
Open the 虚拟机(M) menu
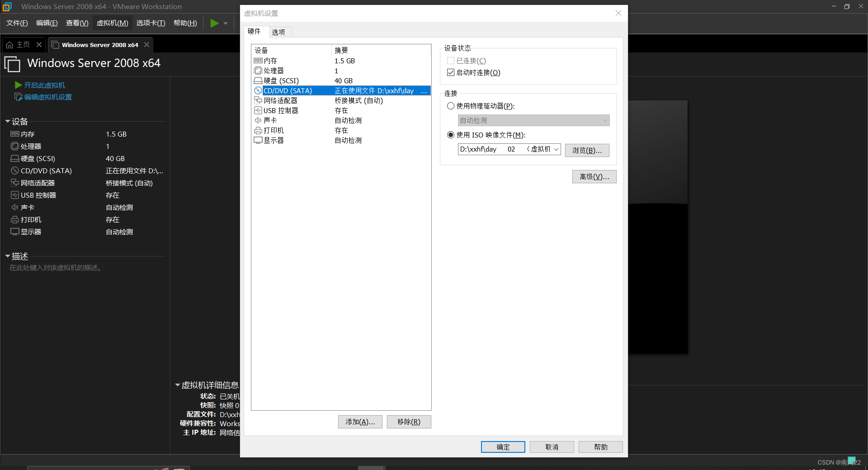tap(113, 23)
